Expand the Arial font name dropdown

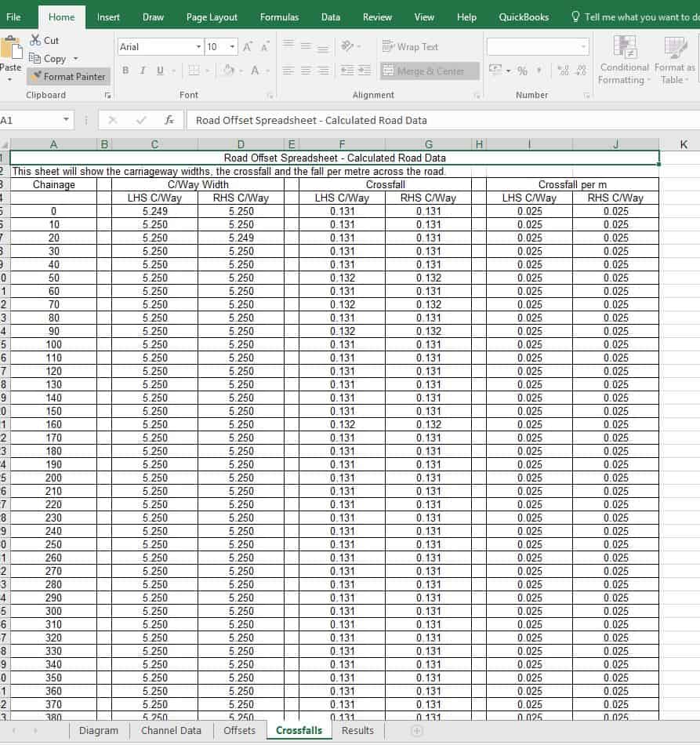198,46
